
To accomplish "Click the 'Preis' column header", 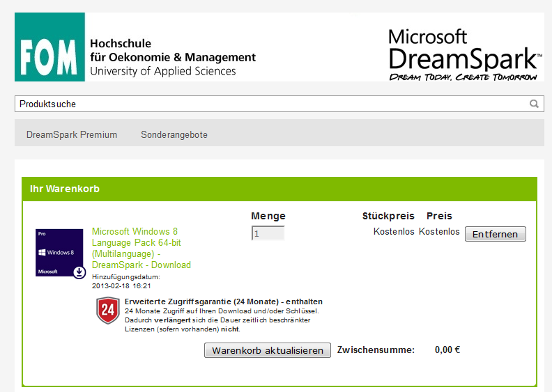I will 439,216.
